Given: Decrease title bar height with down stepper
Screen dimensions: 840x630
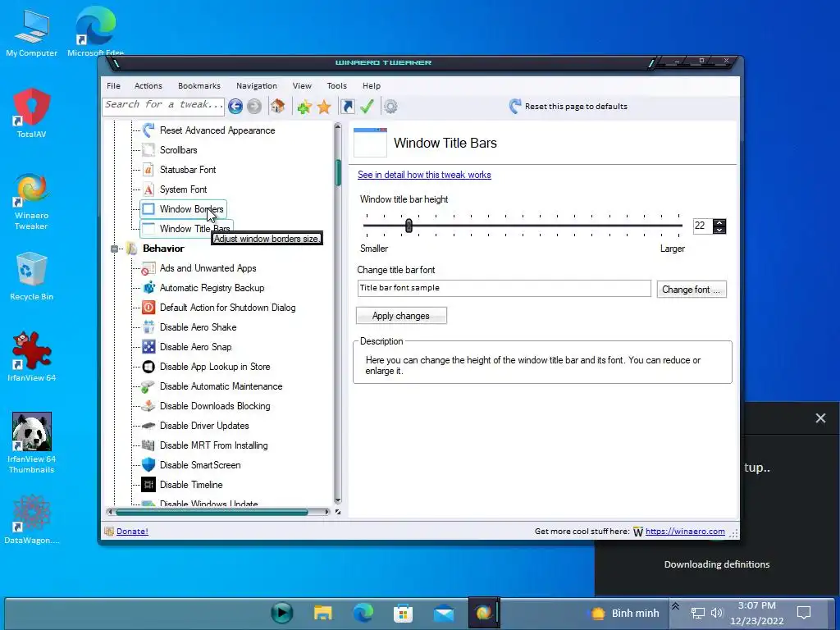Looking at the screenshot, I should point(719,230).
